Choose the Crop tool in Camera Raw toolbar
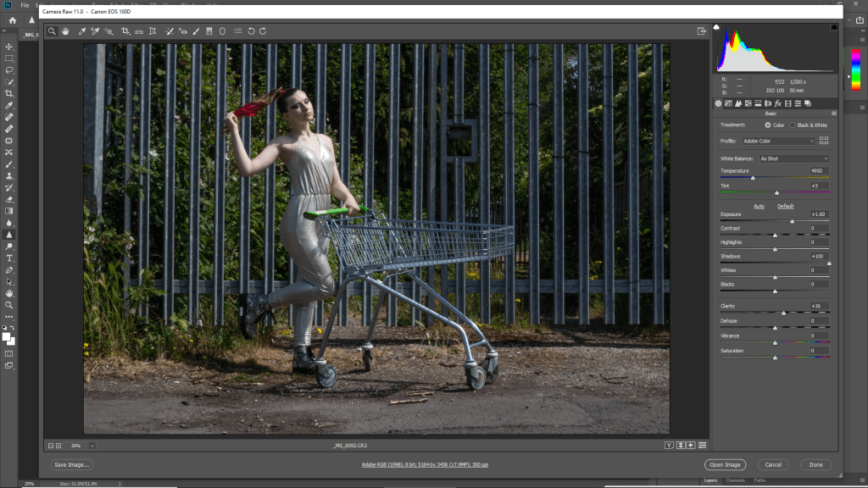Image resolution: width=868 pixels, height=488 pixels. (x=125, y=31)
